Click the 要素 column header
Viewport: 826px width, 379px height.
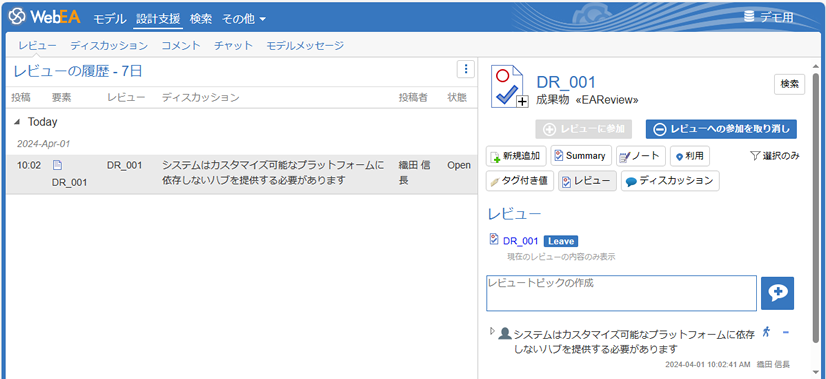pyautogui.click(x=61, y=98)
